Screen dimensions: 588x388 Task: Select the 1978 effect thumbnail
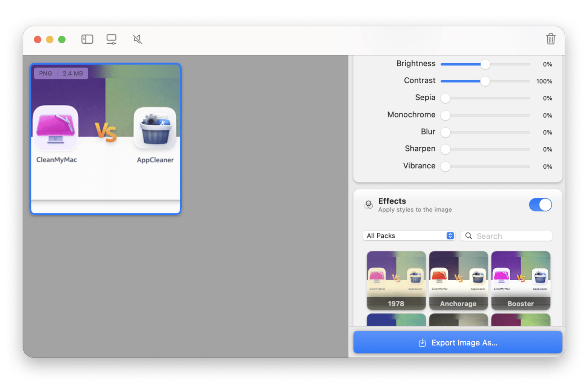[x=396, y=281]
